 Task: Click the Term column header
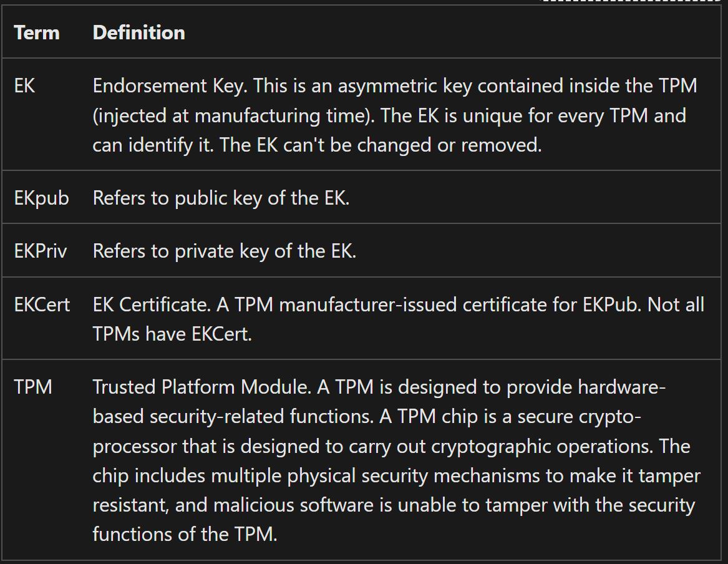(x=37, y=32)
